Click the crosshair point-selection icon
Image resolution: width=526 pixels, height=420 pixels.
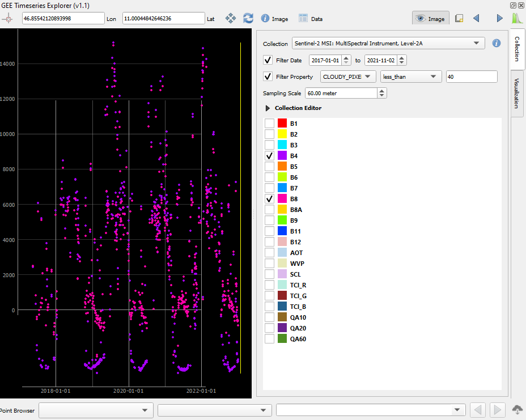tap(7, 19)
